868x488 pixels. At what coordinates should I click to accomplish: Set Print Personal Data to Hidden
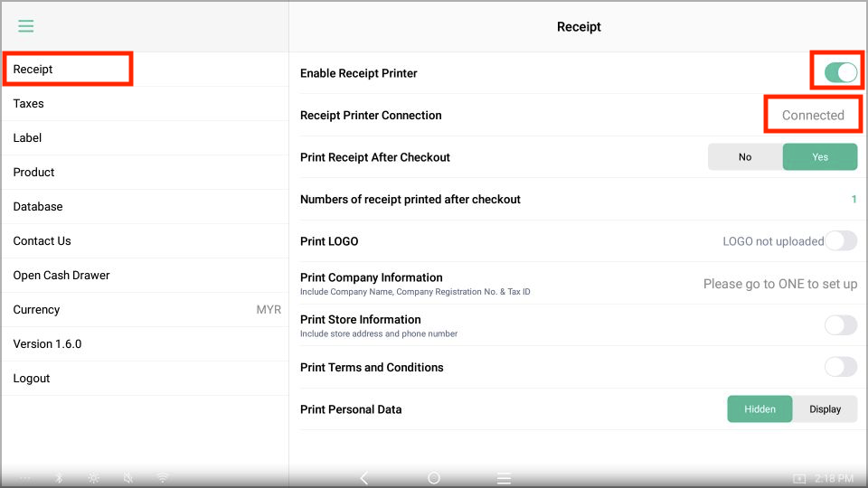click(759, 408)
